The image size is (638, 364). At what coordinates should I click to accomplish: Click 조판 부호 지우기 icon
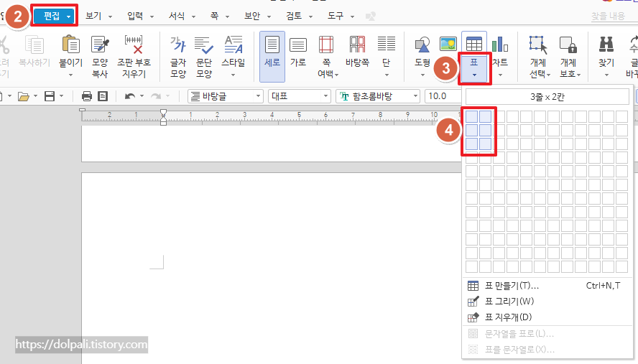(134, 45)
